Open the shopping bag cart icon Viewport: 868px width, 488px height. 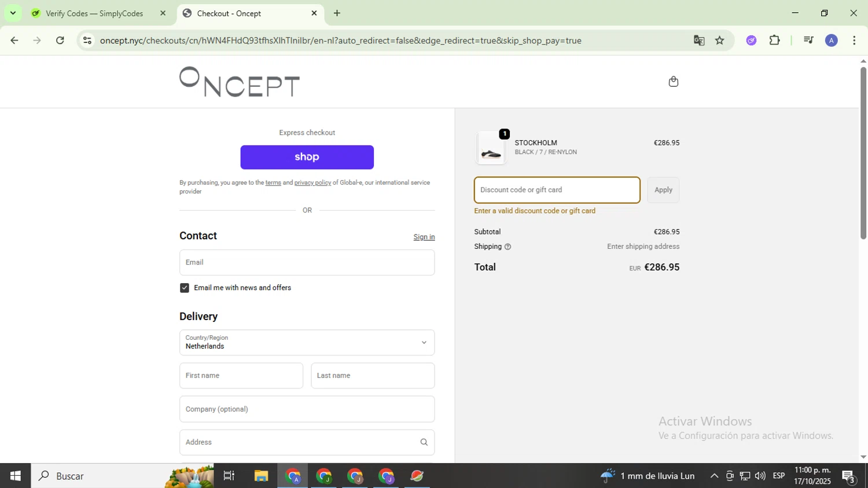673,82
